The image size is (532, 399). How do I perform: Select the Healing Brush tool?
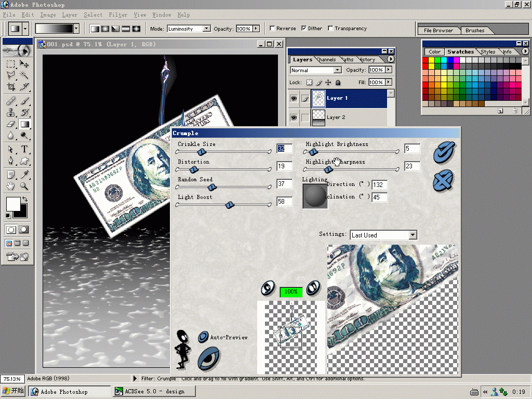point(11,101)
